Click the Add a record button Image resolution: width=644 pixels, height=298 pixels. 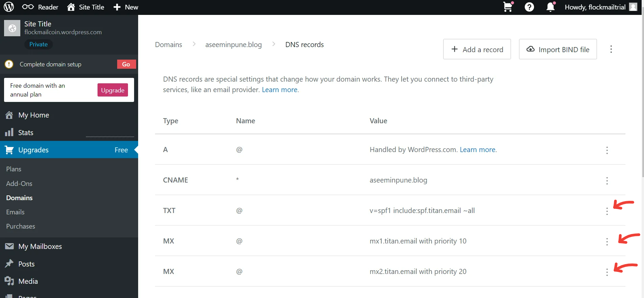477,49
